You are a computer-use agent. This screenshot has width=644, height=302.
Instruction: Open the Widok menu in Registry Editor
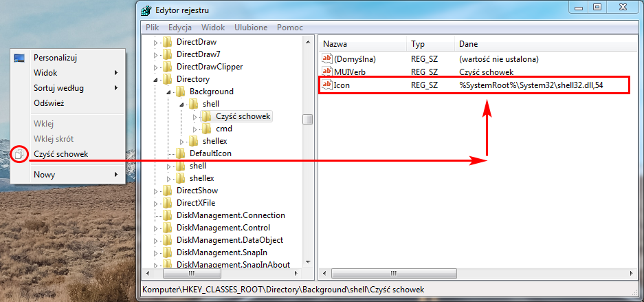pyautogui.click(x=213, y=28)
